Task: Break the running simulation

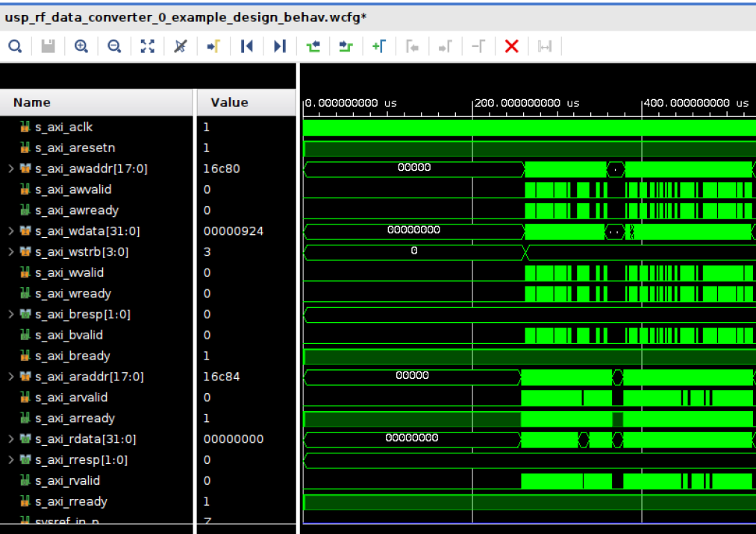Action: 511,45
